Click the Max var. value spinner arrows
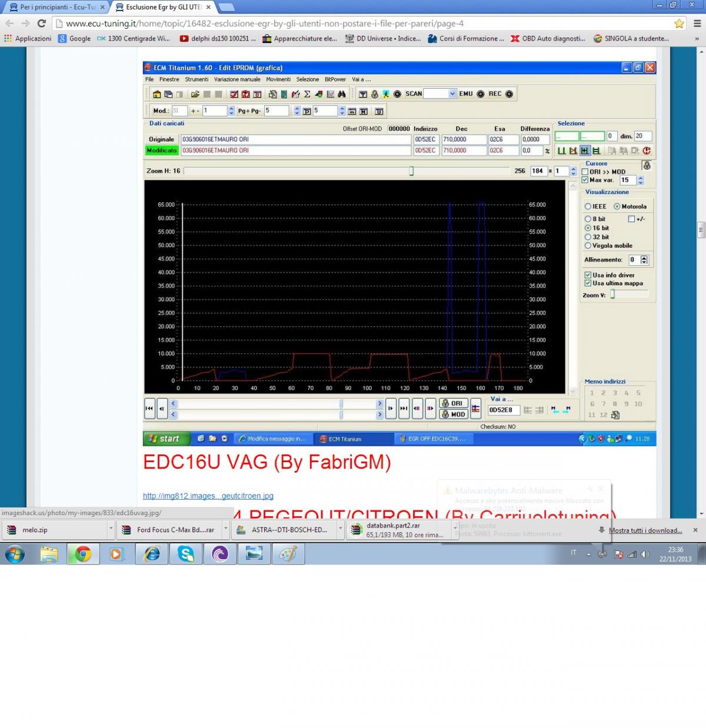 click(641, 180)
